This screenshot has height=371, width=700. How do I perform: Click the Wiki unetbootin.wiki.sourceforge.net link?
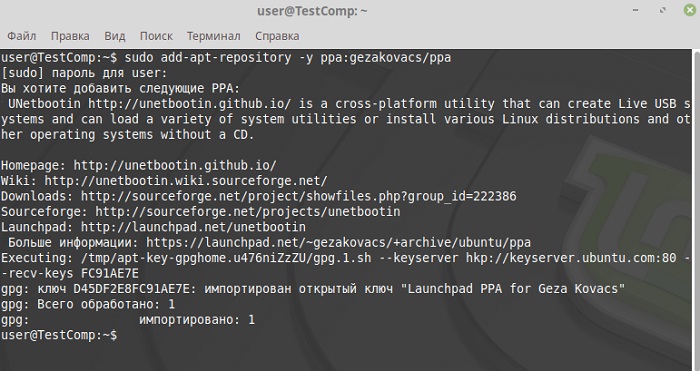pos(186,181)
